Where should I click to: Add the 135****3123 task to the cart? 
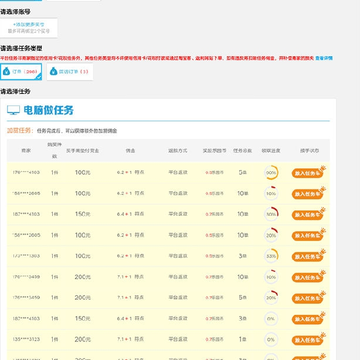pyautogui.click(x=307, y=340)
